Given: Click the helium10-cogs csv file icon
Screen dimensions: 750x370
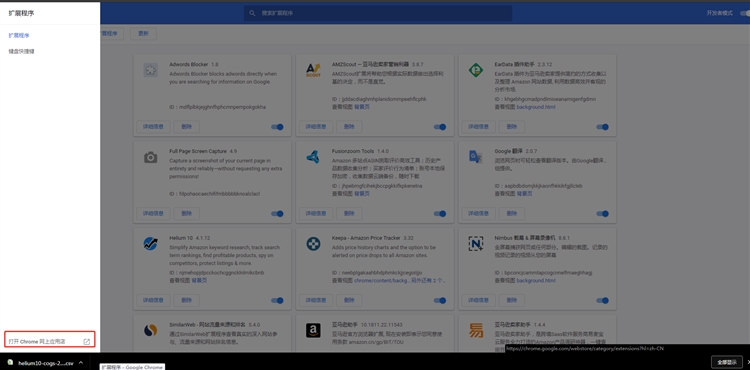Looking at the screenshot, I should click(x=10, y=362).
